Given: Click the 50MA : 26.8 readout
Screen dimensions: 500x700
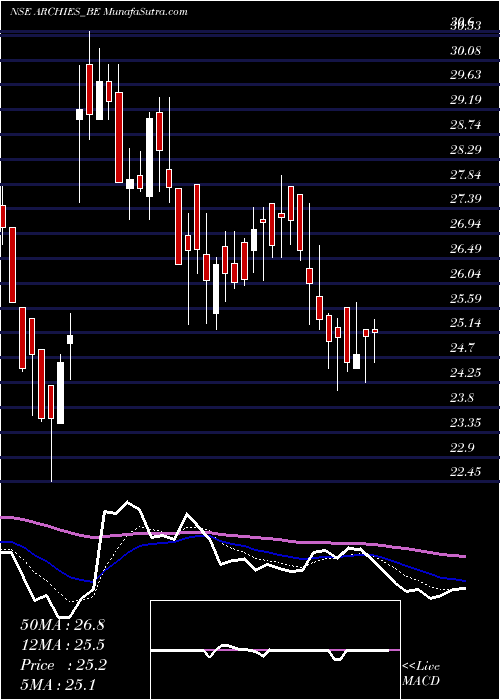Looking at the screenshot, I should tap(62, 625).
